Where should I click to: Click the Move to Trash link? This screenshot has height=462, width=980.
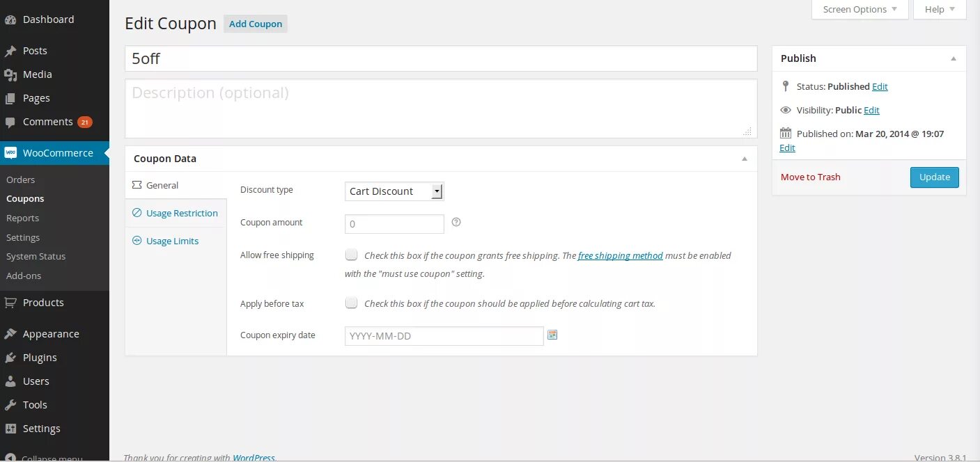pos(811,177)
